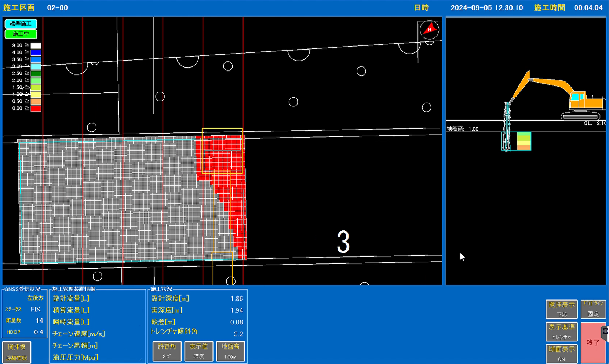Click the red 0.00 legend swatch
Screen dimensions: 609x364
pos(36,109)
